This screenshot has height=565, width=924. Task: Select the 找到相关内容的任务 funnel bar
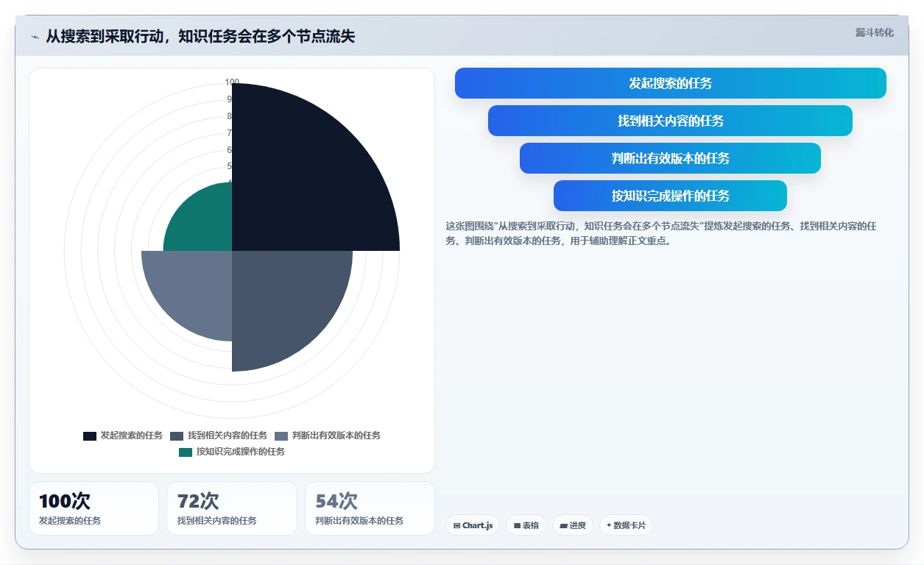tap(670, 121)
